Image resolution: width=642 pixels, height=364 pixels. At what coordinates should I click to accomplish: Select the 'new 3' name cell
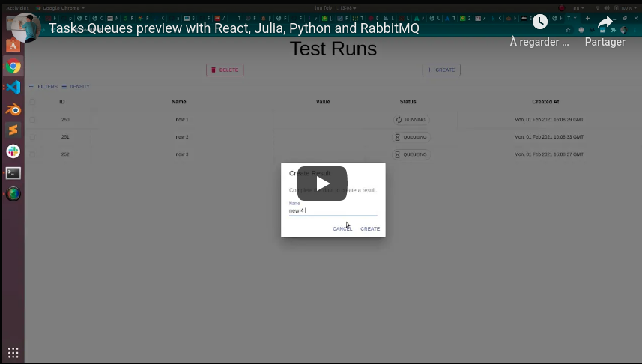point(182,154)
